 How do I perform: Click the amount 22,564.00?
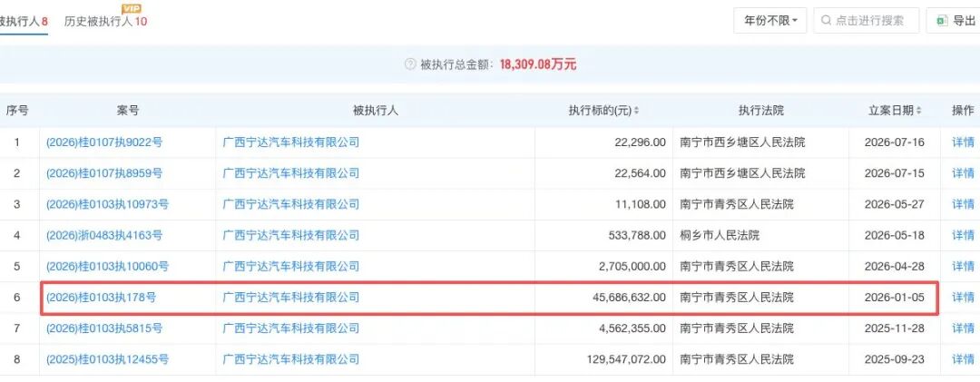click(x=641, y=173)
